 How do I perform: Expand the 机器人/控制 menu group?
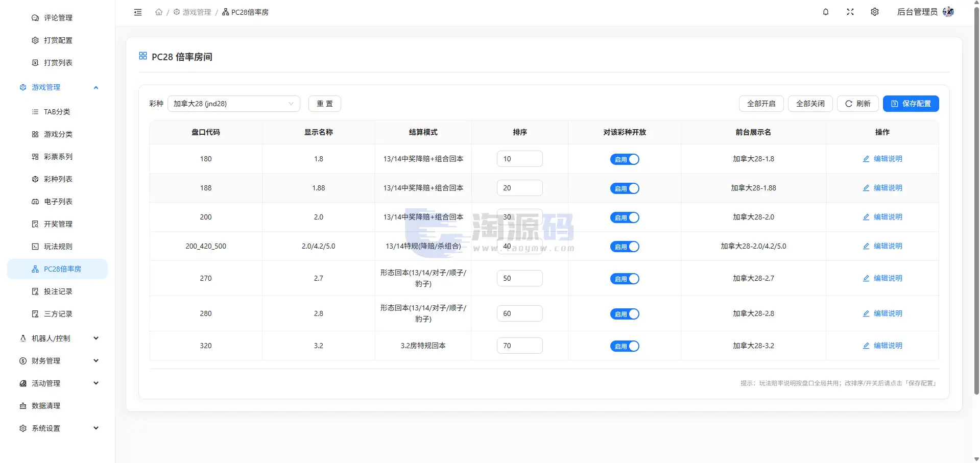(59, 338)
